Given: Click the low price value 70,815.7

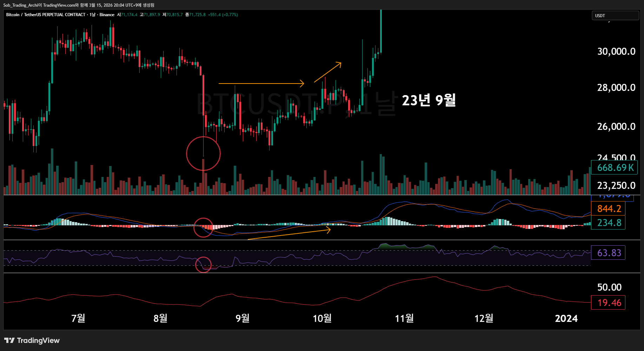Looking at the screenshot, I should (174, 15).
